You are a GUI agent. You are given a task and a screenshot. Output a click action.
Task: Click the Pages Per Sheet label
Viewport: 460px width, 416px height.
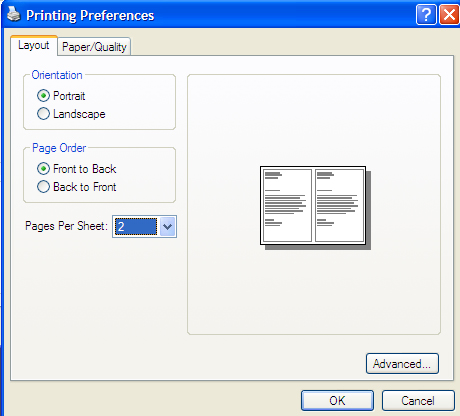coord(66,226)
